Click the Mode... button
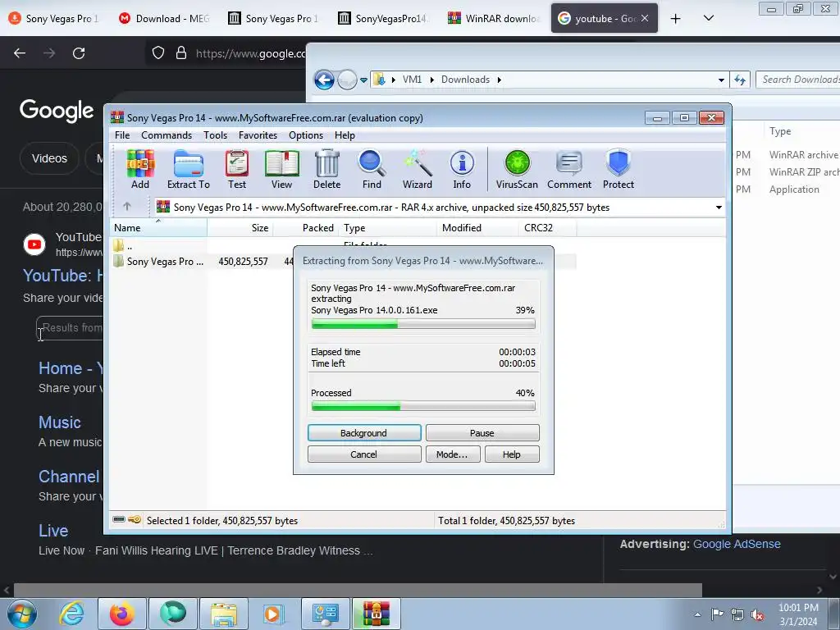Viewport: 840px width, 630px height. [x=453, y=454]
